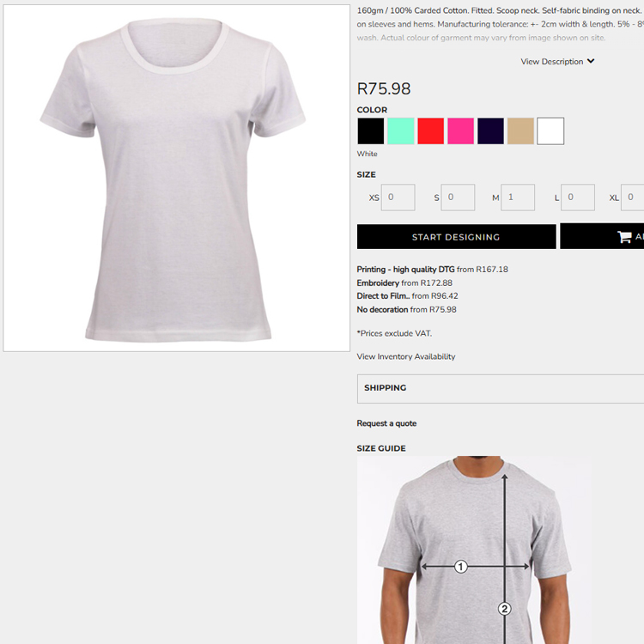Pick the tan beige color swatch

coord(520,131)
